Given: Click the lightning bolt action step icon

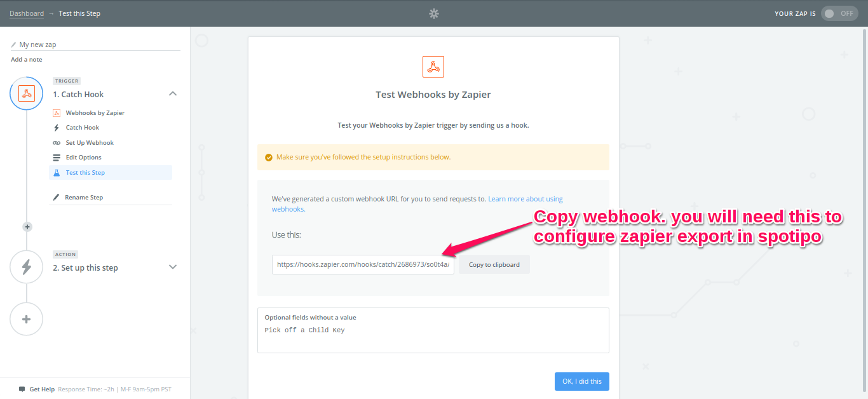Looking at the screenshot, I should [26, 267].
